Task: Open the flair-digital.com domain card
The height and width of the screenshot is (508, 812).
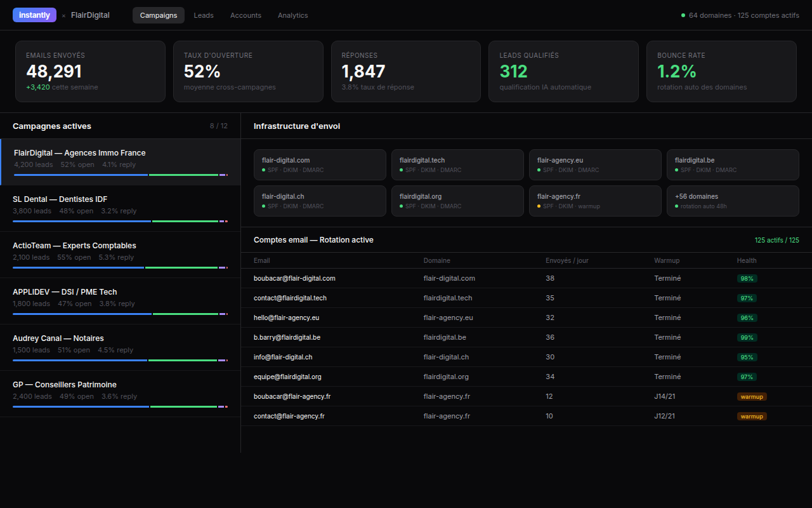Action: tap(320, 164)
